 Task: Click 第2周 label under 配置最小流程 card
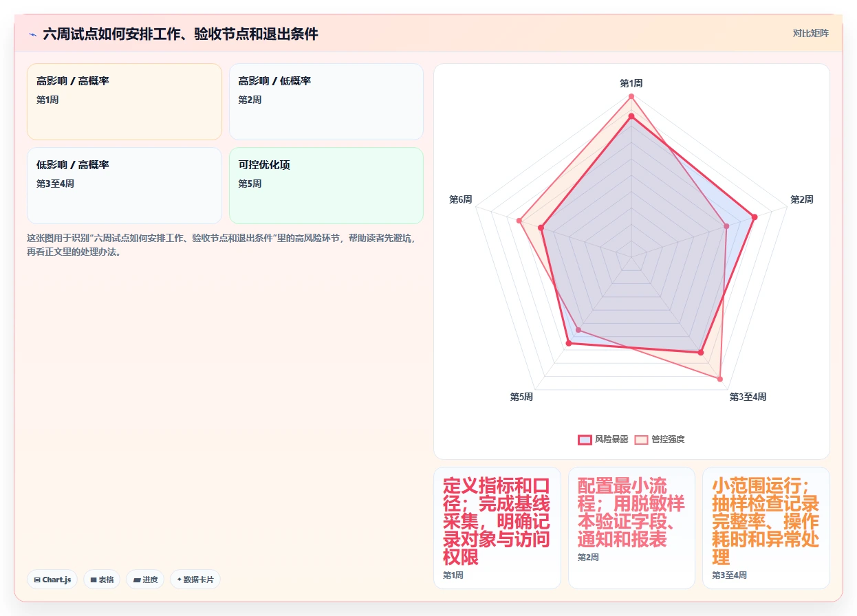pyautogui.click(x=588, y=558)
